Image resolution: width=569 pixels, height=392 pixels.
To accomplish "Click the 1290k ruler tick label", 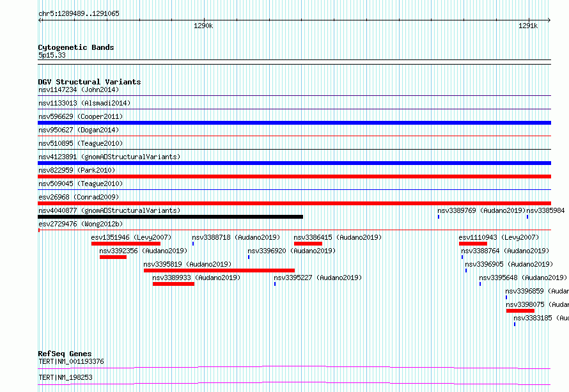I will point(203,26).
